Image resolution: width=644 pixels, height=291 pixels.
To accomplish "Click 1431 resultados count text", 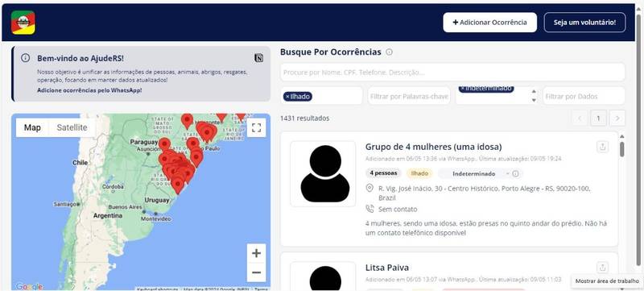I will (x=305, y=118).
